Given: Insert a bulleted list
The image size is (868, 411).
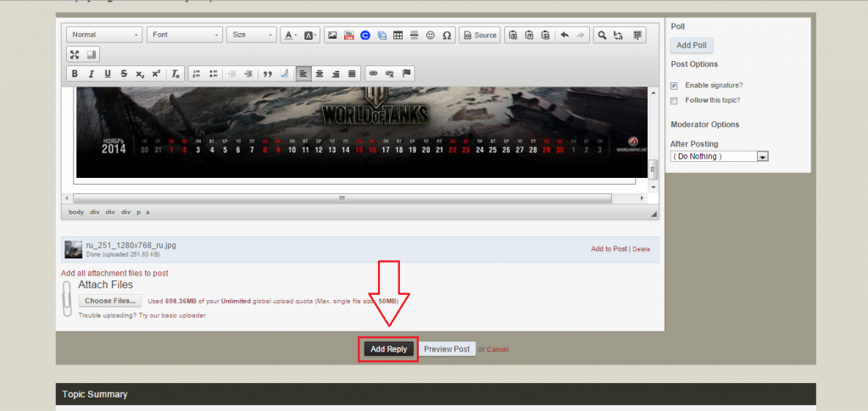Looking at the screenshot, I should click(x=213, y=74).
